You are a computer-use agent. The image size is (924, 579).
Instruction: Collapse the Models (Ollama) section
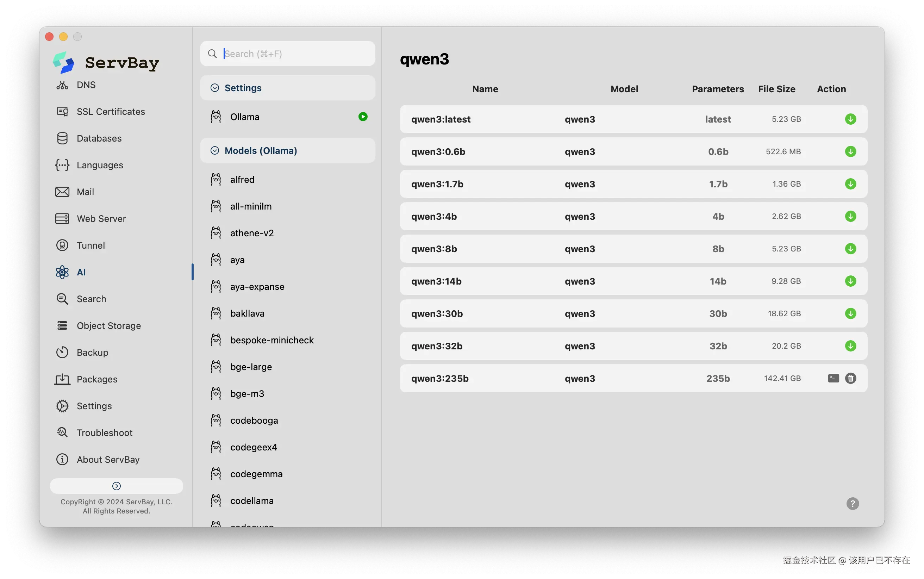point(215,150)
